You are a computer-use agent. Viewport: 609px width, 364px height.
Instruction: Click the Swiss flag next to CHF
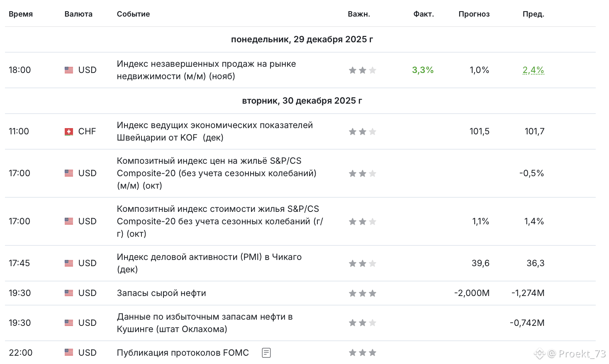coord(69,132)
